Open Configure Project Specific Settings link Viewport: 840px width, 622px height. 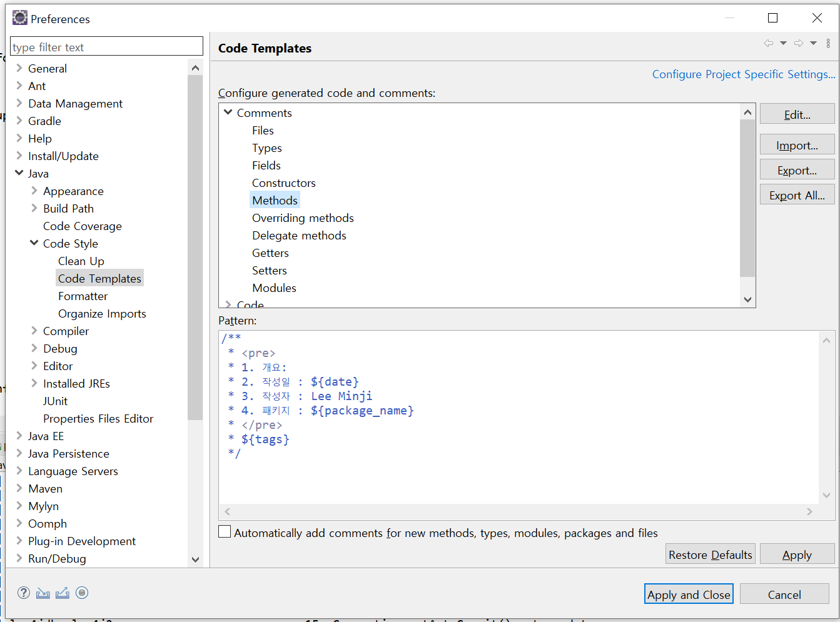click(744, 74)
